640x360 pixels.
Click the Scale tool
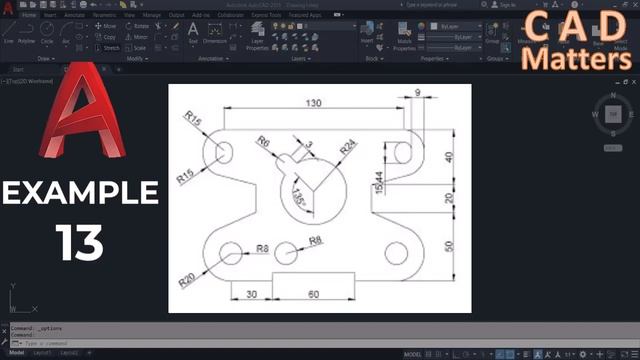136,48
